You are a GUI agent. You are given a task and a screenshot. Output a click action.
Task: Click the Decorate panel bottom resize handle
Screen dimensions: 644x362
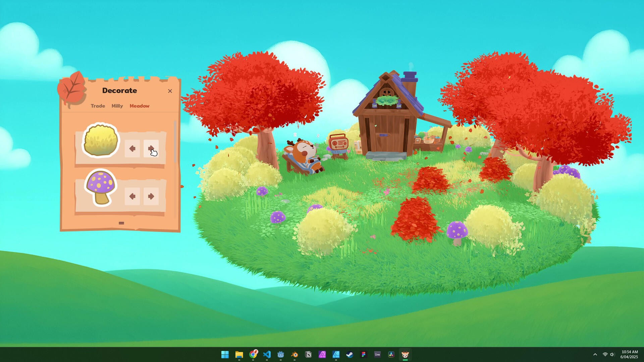pos(121,223)
